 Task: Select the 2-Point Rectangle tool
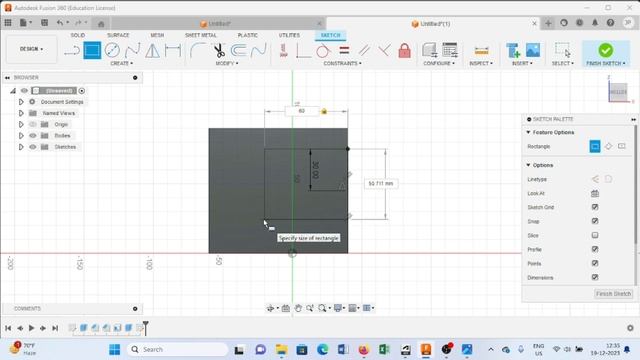[92, 51]
